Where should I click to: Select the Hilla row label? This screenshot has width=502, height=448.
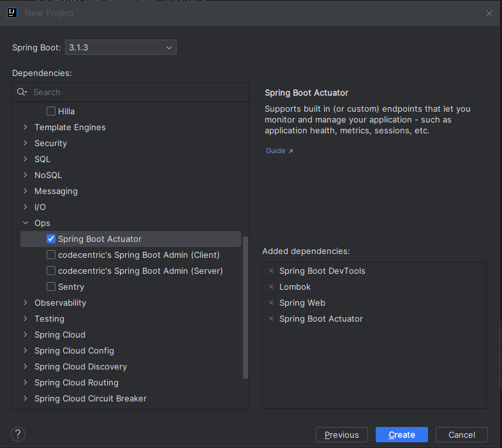(66, 112)
